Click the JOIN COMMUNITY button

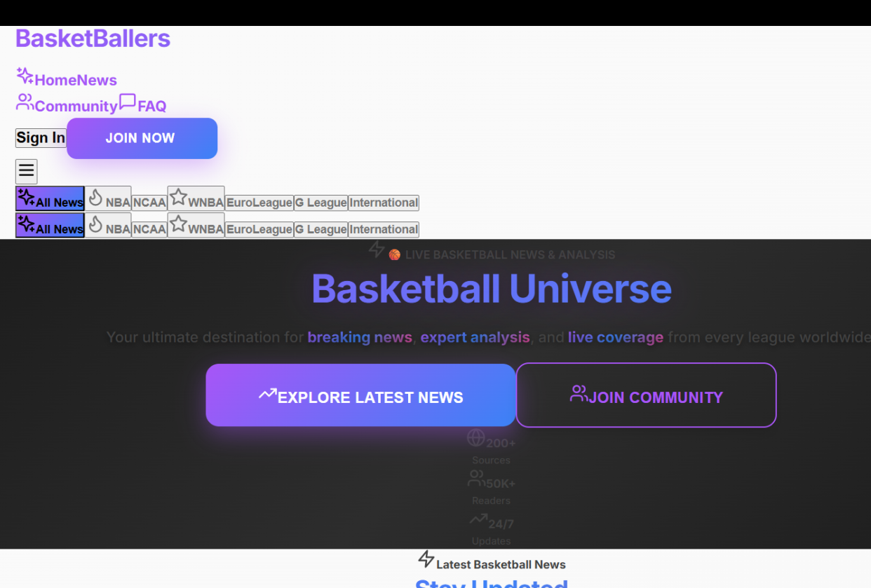coord(646,395)
